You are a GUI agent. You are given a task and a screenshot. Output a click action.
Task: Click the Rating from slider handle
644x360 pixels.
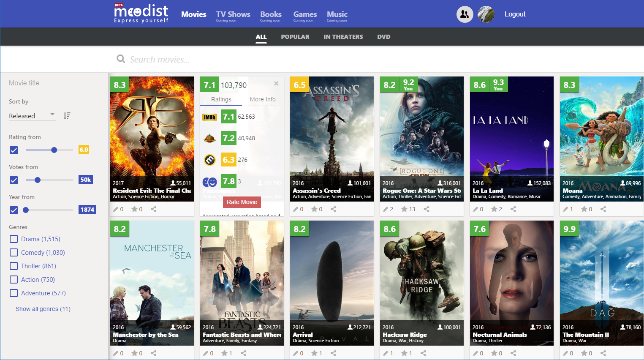54,150
